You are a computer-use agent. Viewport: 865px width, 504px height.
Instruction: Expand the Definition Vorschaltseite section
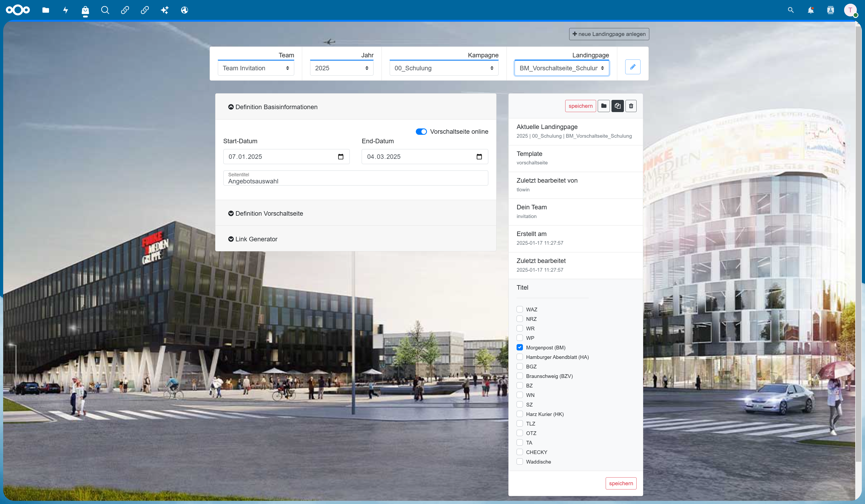266,213
